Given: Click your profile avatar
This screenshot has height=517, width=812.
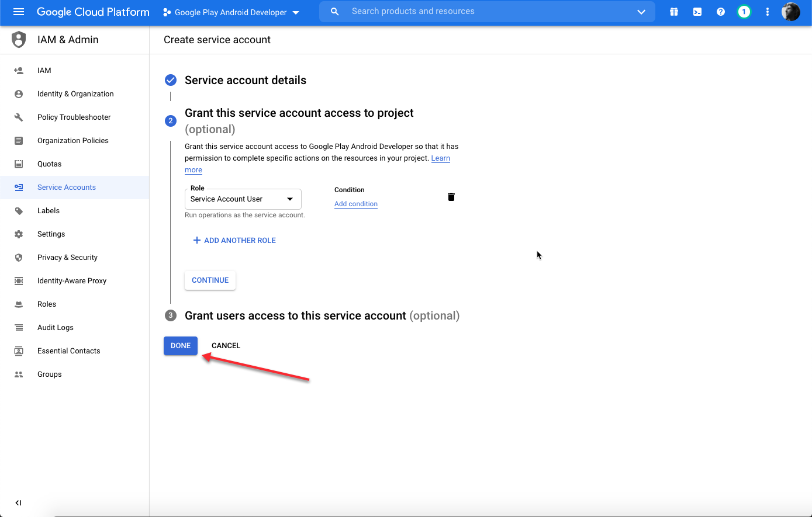Looking at the screenshot, I should 790,12.
